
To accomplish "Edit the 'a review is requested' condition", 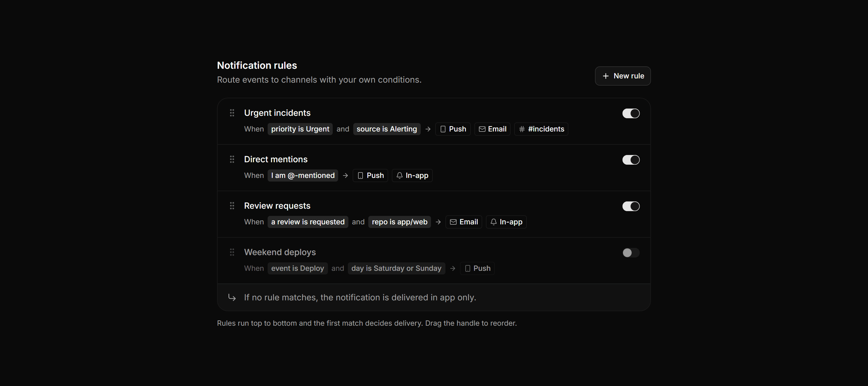I will pos(308,222).
